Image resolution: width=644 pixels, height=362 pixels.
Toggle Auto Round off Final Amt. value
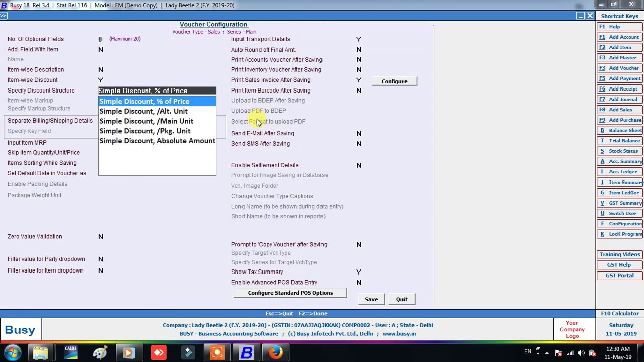359,50
